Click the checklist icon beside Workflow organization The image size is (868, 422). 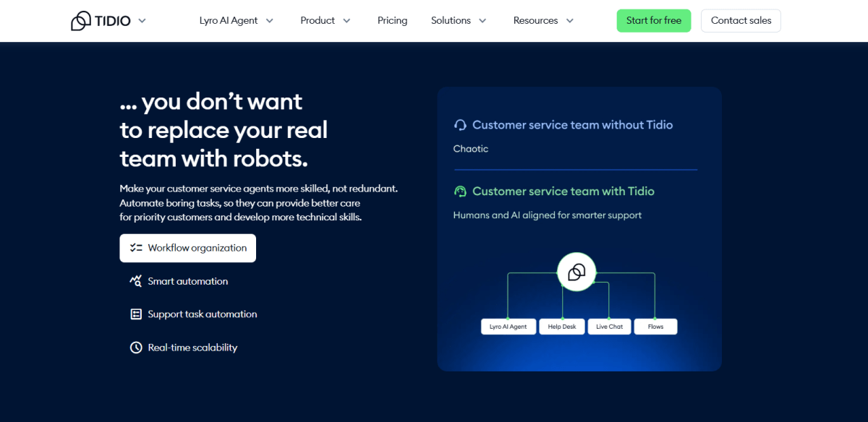(x=136, y=248)
